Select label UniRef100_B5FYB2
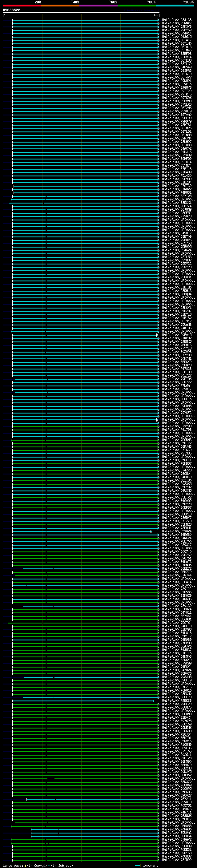The width and height of the screenshot is (197, 868). click(177, 487)
